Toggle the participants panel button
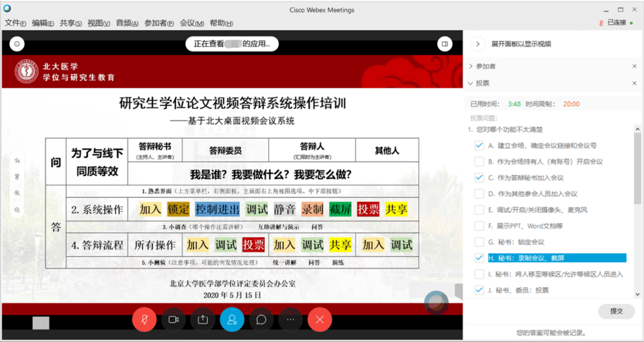 coord(232,319)
